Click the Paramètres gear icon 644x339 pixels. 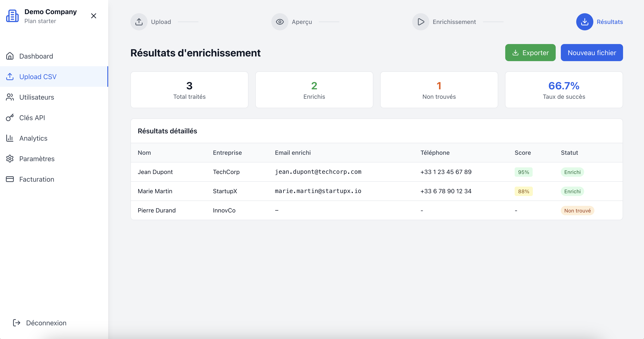point(10,159)
